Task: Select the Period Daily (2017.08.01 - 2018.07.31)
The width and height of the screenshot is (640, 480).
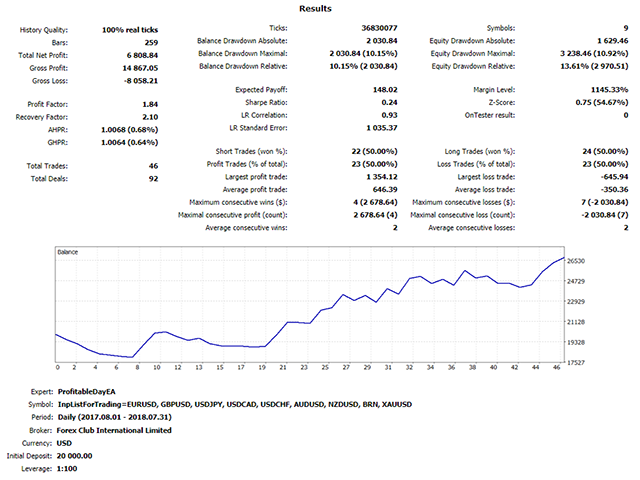Action: pyautogui.click(x=115, y=417)
